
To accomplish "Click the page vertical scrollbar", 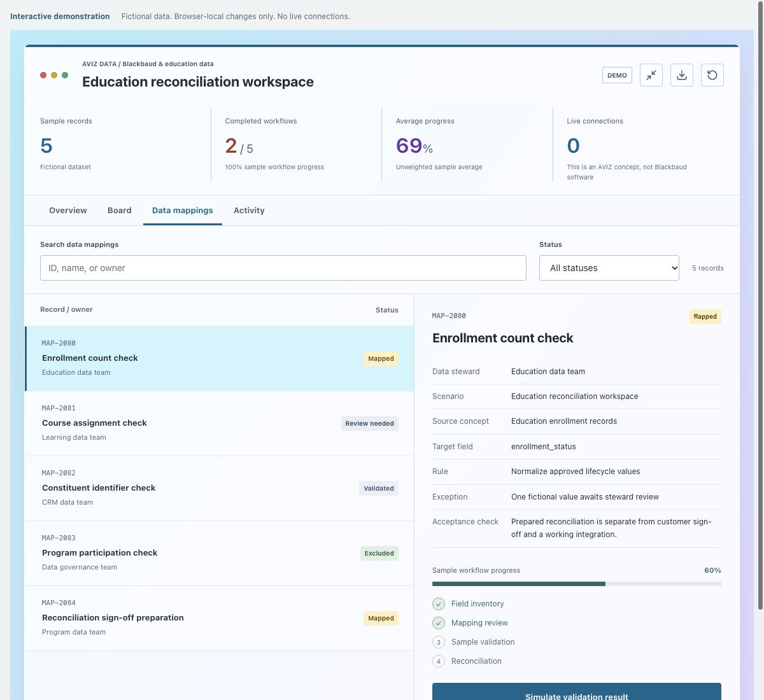I will (760, 305).
